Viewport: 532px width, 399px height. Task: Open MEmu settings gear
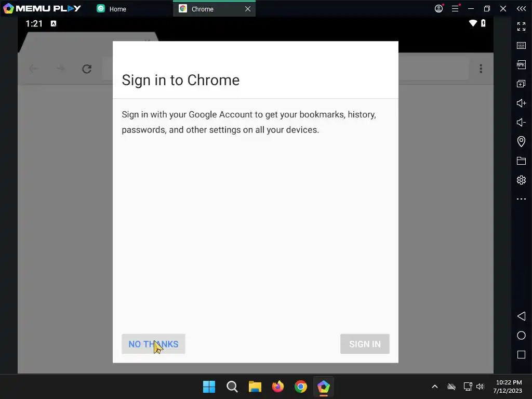(x=521, y=180)
